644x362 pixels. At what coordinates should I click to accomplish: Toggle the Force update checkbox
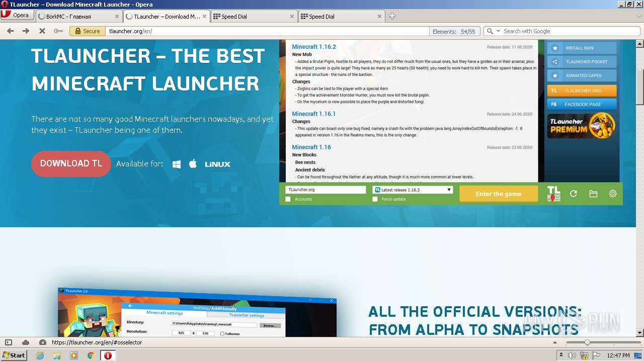pyautogui.click(x=375, y=199)
